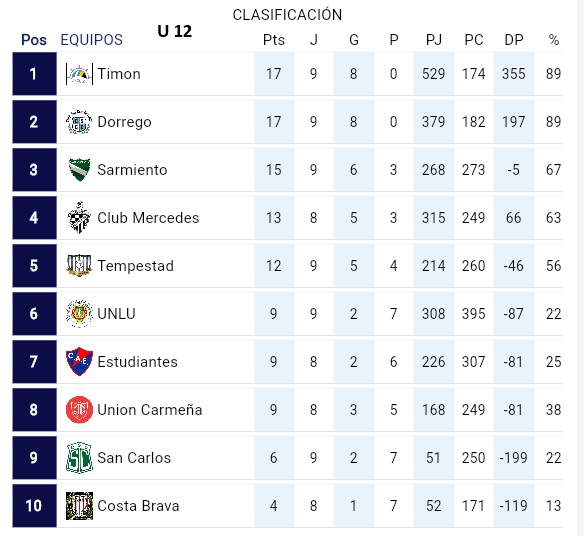Open the Club Mercedes team name

tap(148, 218)
